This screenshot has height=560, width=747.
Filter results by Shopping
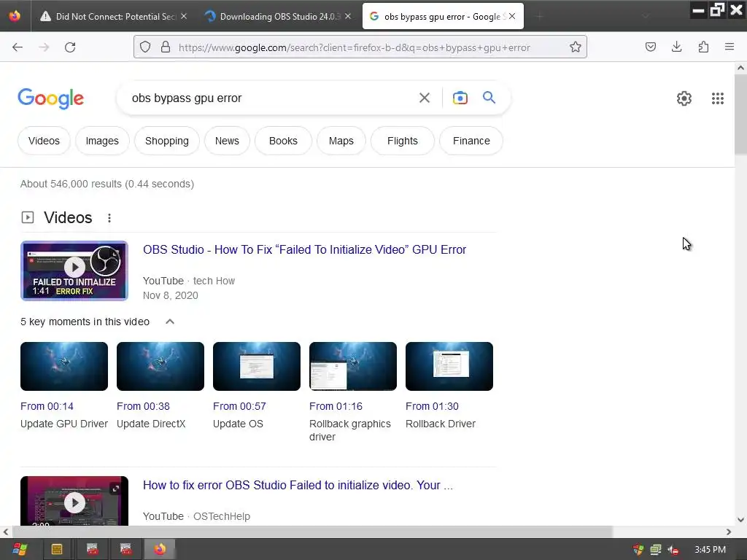click(167, 141)
